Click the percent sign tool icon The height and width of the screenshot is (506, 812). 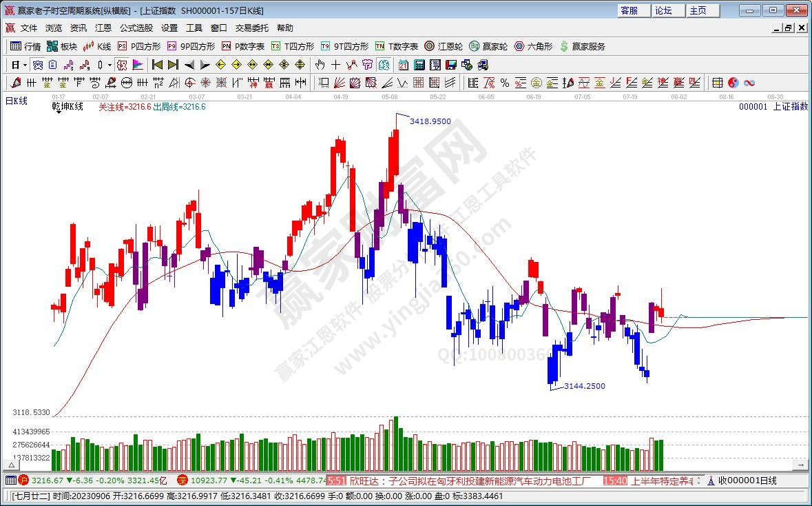pos(504,83)
